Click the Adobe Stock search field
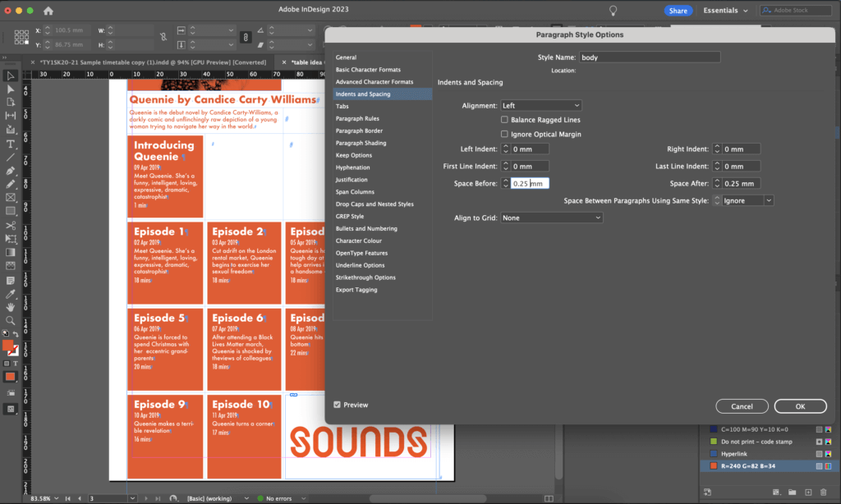 [795, 10]
